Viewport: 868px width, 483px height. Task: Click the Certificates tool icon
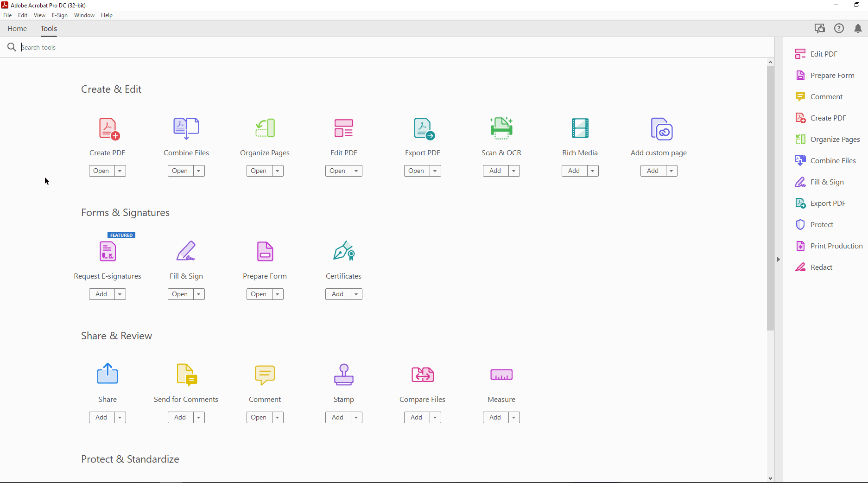point(343,252)
